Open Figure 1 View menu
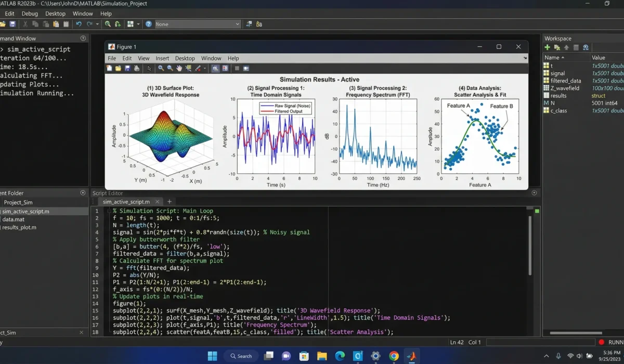Image resolution: width=624 pixels, height=364 pixels. tap(144, 58)
